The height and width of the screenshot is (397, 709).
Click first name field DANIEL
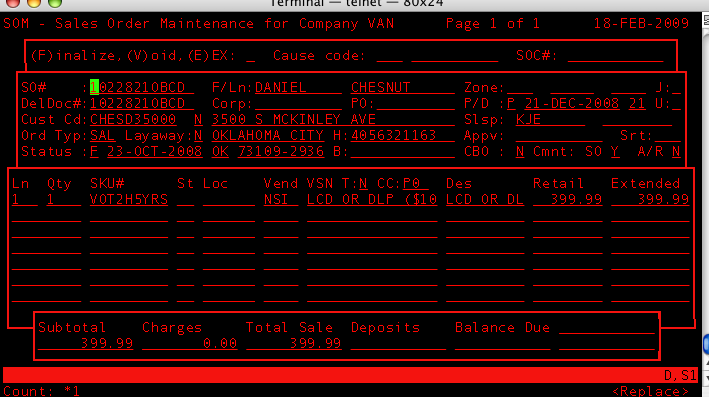click(x=298, y=87)
